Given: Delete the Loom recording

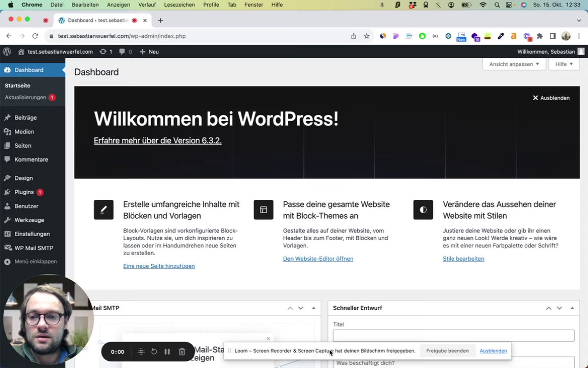Looking at the screenshot, I should pos(182,352).
